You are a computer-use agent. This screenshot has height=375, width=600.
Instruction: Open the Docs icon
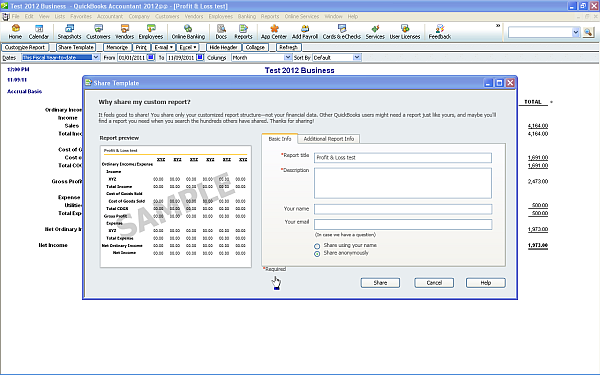[x=221, y=32]
